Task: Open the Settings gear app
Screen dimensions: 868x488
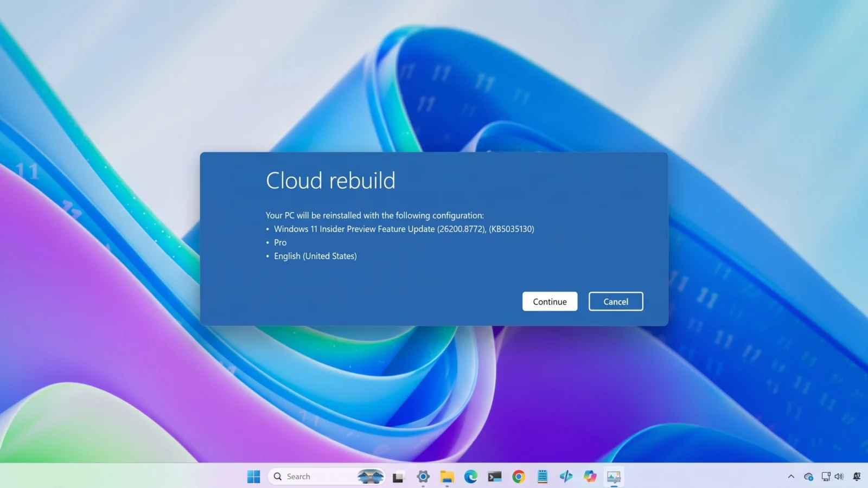Action: click(x=423, y=477)
